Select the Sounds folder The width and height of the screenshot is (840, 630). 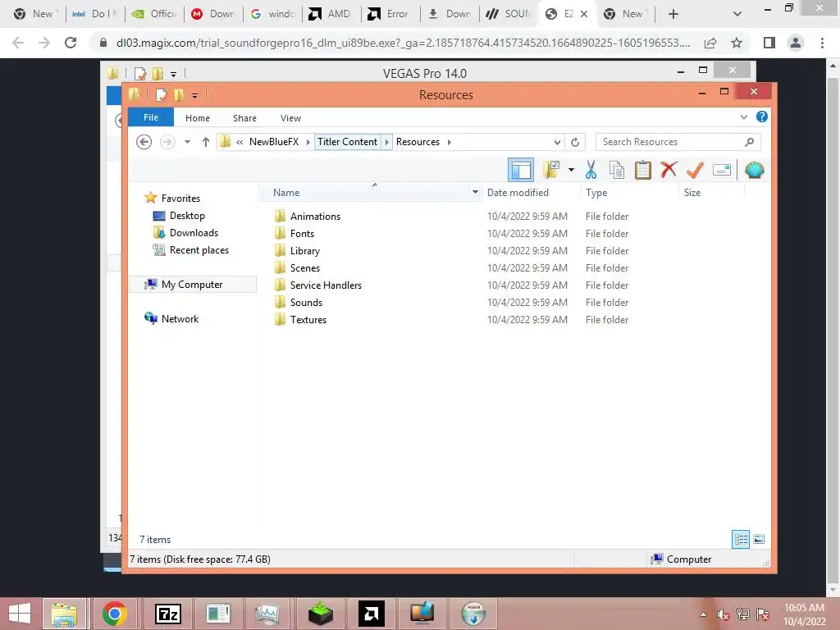pos(306,302)
